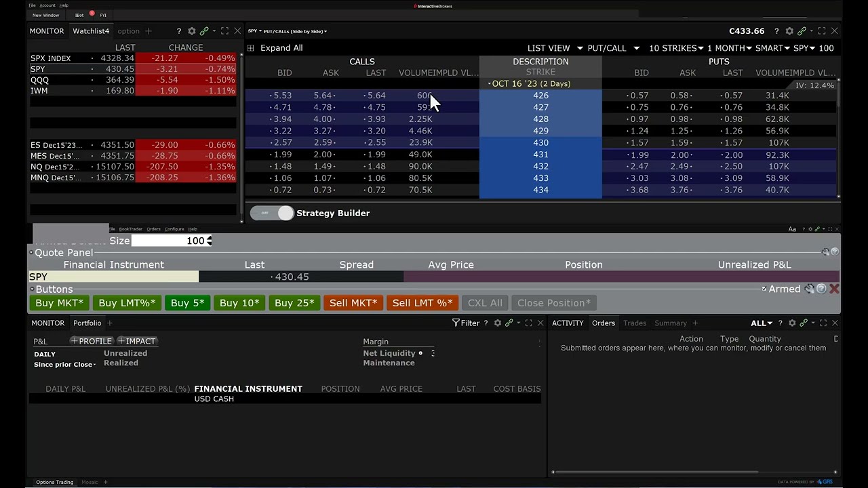
Task: Toggle the Armed checkbox
Action: tap(764, 289)
